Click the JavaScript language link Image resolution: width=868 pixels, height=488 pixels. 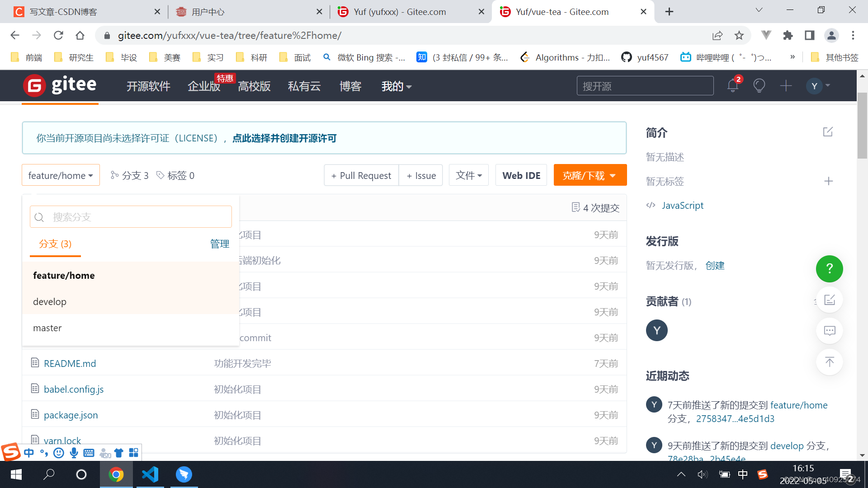coord(683,206)
